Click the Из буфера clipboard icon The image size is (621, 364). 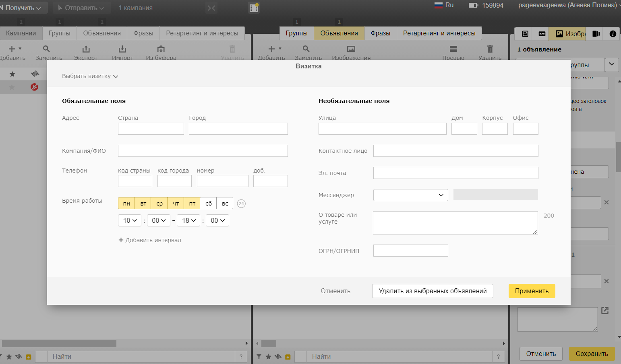click(x=161, y=49)
